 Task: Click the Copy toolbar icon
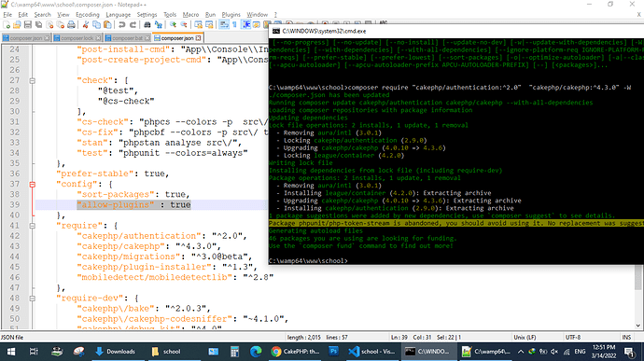[96, 25]
